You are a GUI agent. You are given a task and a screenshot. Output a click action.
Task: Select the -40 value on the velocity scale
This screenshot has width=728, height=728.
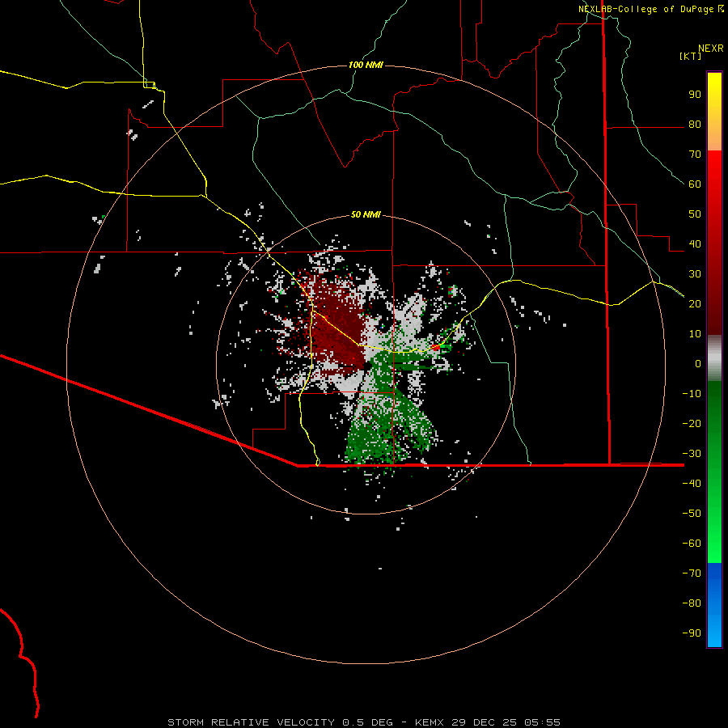pyautogui.click(x=692, y=484)
